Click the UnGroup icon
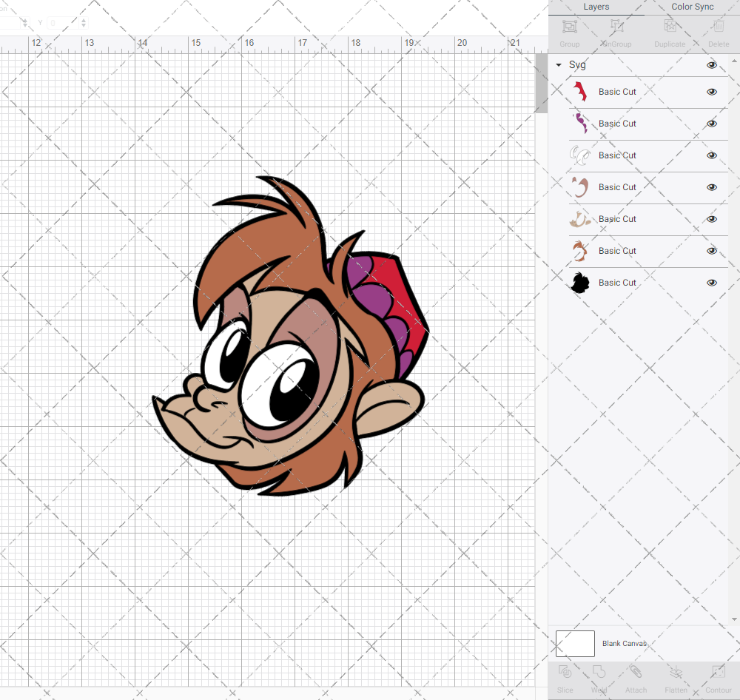Viewport: 740px width, 700px height. (616, 32)
